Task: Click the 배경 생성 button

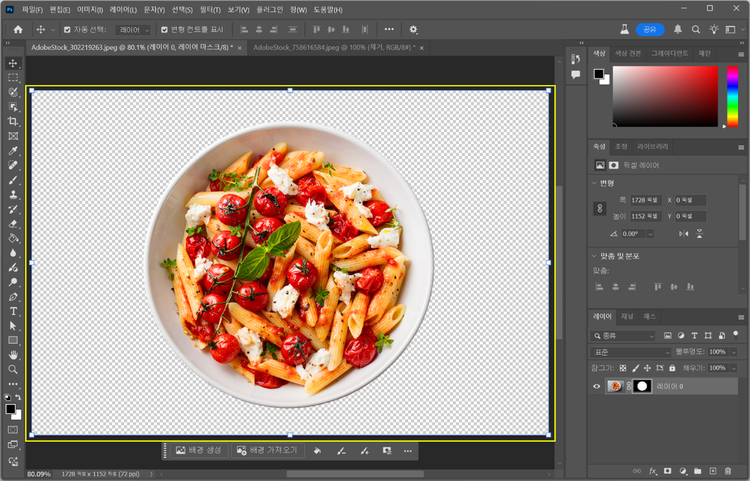Action: click(x=199, y=450)
